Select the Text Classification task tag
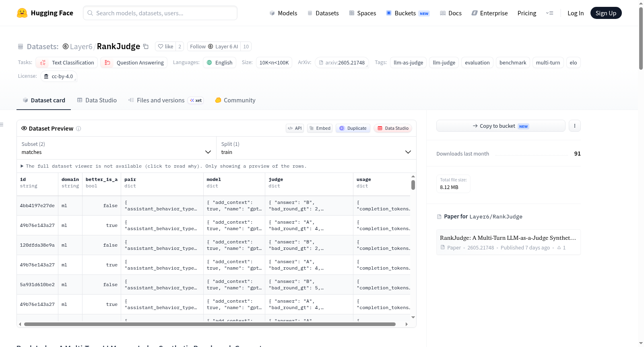This screenshot has height=347, width=644. pyautogui.click(x=66, y=62)
